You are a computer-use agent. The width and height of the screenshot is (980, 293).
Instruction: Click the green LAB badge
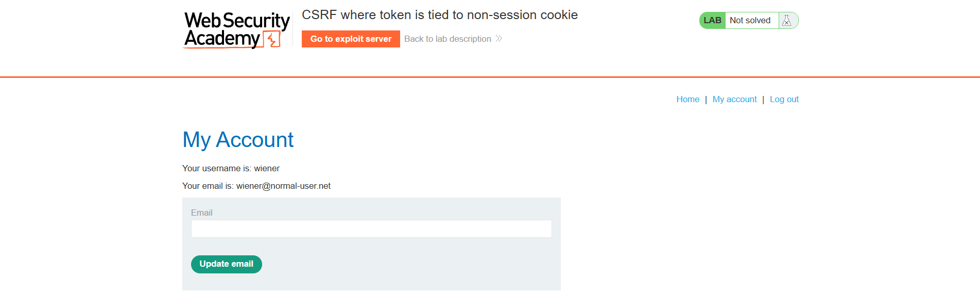712,21
